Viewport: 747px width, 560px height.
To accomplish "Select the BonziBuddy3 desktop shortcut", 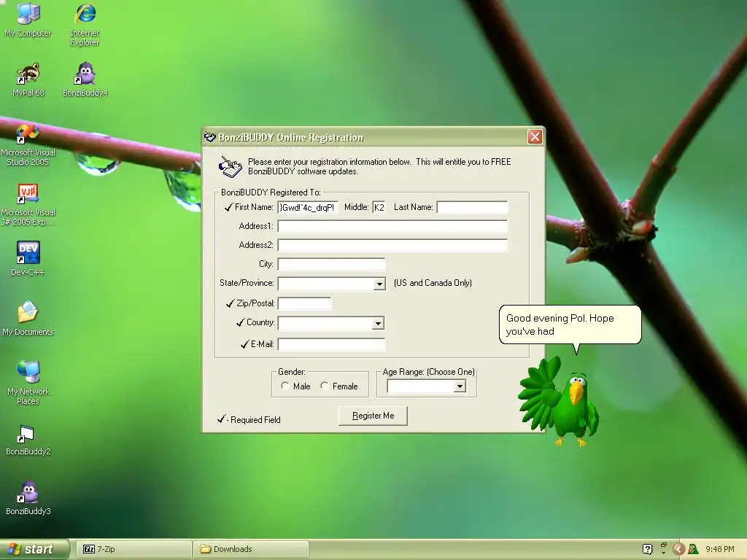I will pos(28,498).
